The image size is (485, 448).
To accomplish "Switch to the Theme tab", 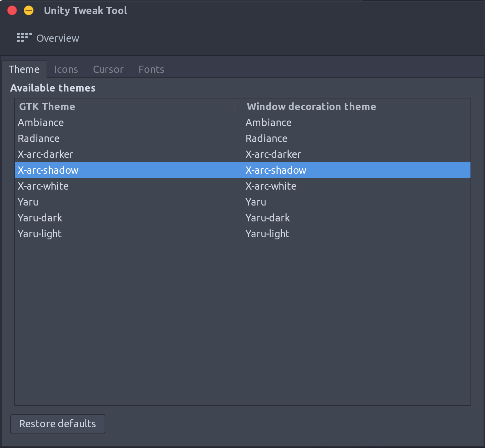I will pyautogui.click(x=24, y=69).
